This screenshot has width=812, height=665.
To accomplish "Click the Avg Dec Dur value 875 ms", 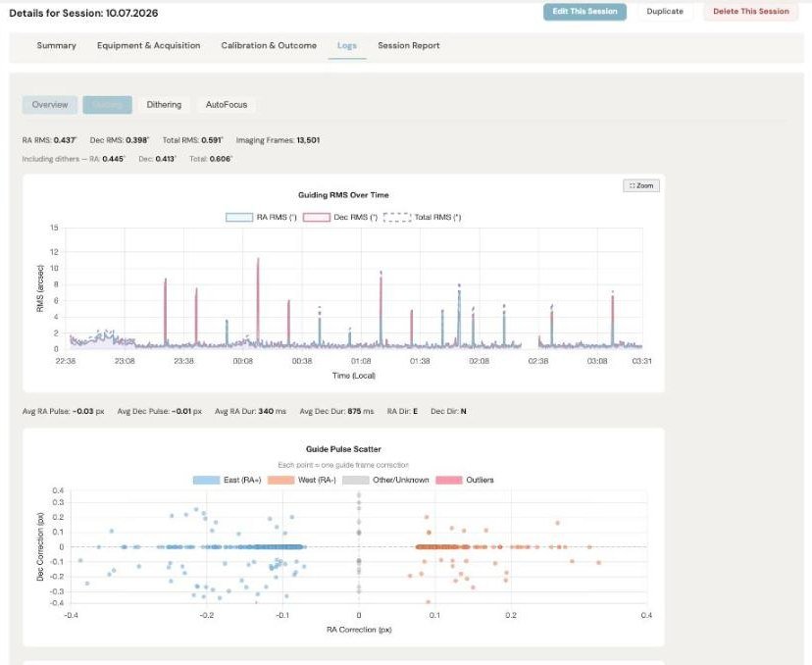I will 361,411.
